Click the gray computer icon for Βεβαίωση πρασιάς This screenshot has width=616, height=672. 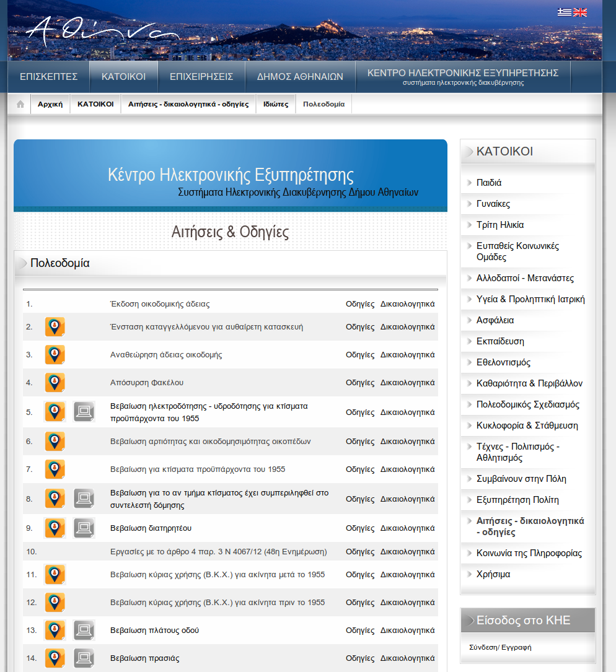[x=84, y=658]
